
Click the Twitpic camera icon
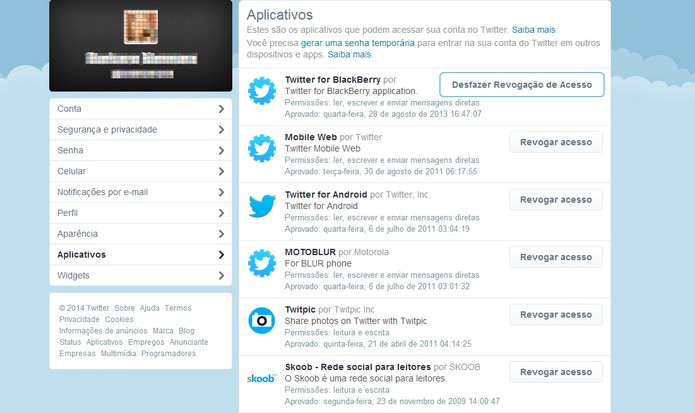point(262,320)
